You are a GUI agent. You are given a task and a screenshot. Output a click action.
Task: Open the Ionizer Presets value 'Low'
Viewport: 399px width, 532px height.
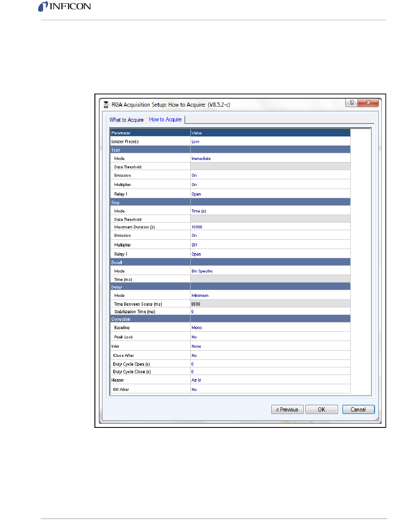pyautogui.click(x=270, y=142)
